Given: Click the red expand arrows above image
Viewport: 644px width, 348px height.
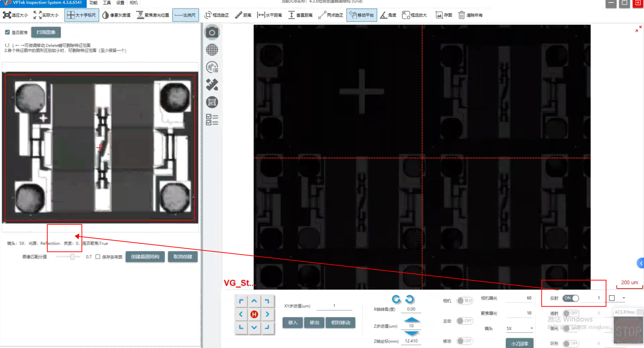Looking at the screenshot, I should tap(638, 29).
